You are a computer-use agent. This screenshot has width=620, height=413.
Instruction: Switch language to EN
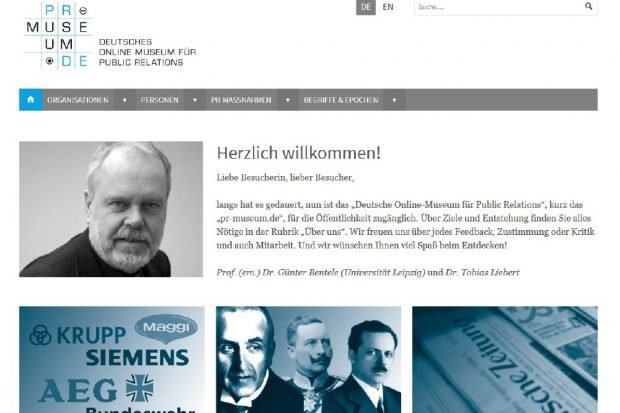point(388,7)
